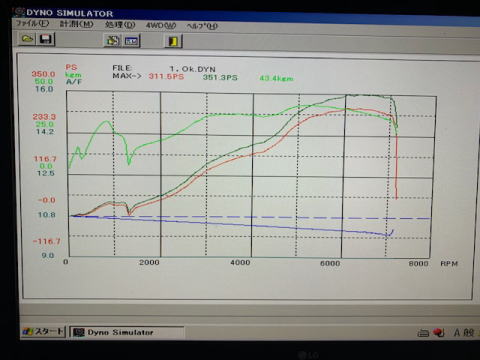Click the blue monitor display toolbar icon
This screenshot has height=360, width=480.
coord(131,41)
